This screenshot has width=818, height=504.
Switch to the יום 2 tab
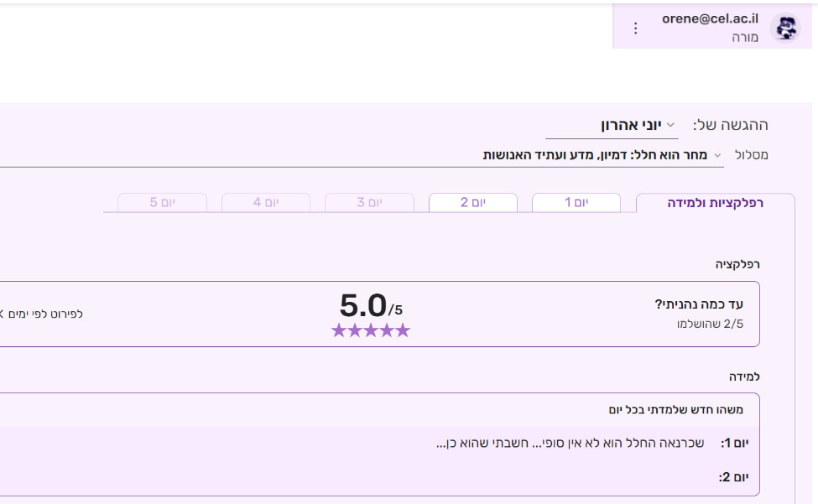coord(473,202)
